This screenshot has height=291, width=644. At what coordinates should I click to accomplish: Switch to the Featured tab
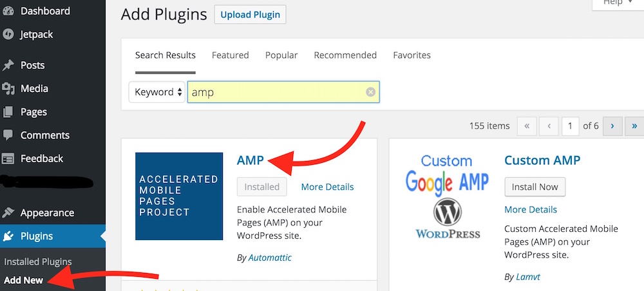coord(230,55)
